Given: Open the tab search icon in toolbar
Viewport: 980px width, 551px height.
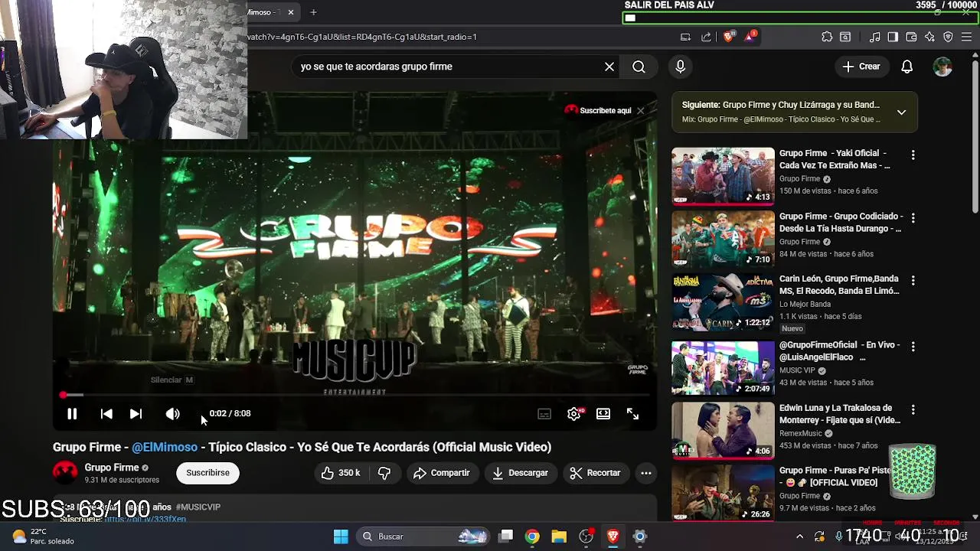Looking at the screenshot, I should click(845, 37).
